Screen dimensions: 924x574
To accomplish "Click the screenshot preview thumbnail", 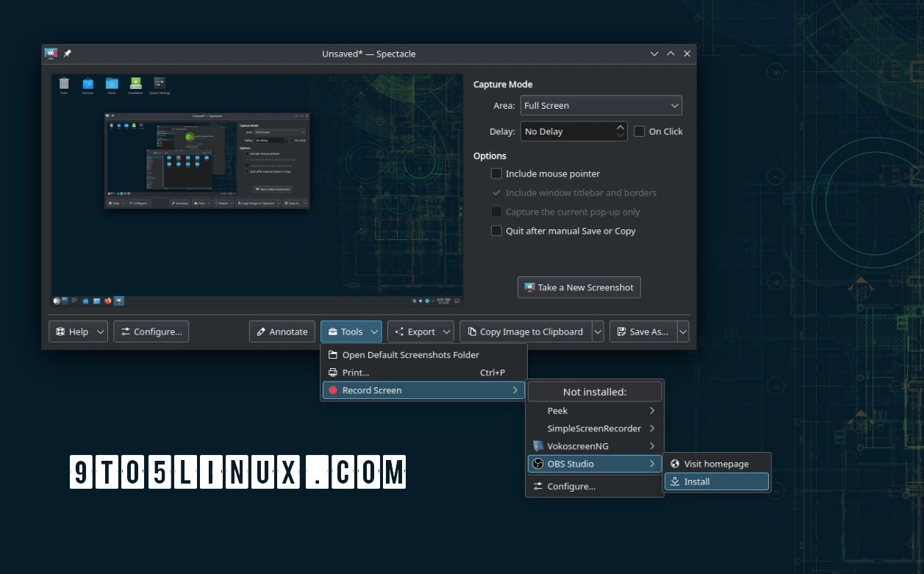I will (x=257, y=190).
